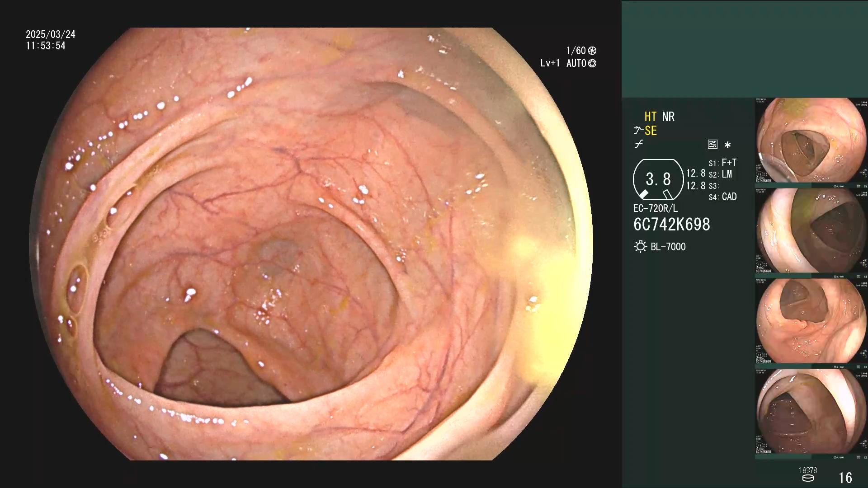Toggle the NR noise reduction indicator
868x488 pixels.
(x=668, y=117)
